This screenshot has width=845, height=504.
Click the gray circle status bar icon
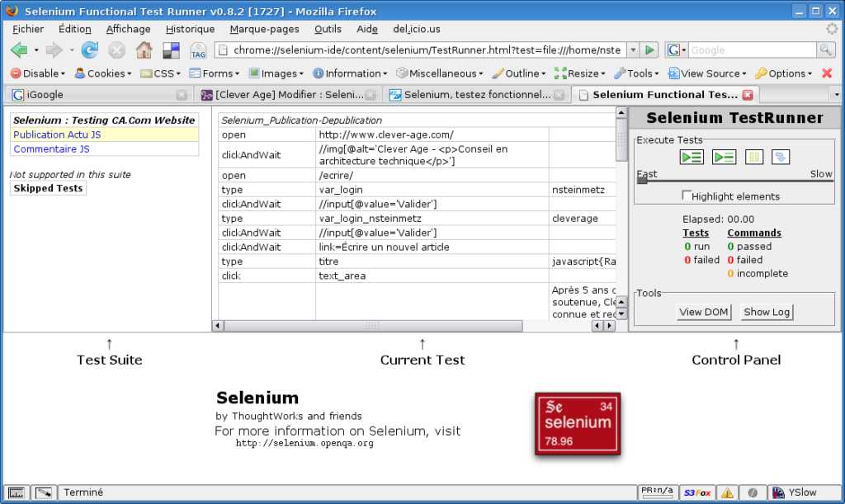pyautogui.click(x=753, y=492)
